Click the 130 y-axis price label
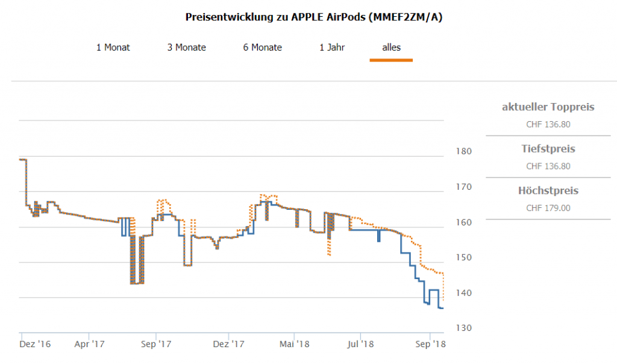617x364 pixels. coord(463,328)
